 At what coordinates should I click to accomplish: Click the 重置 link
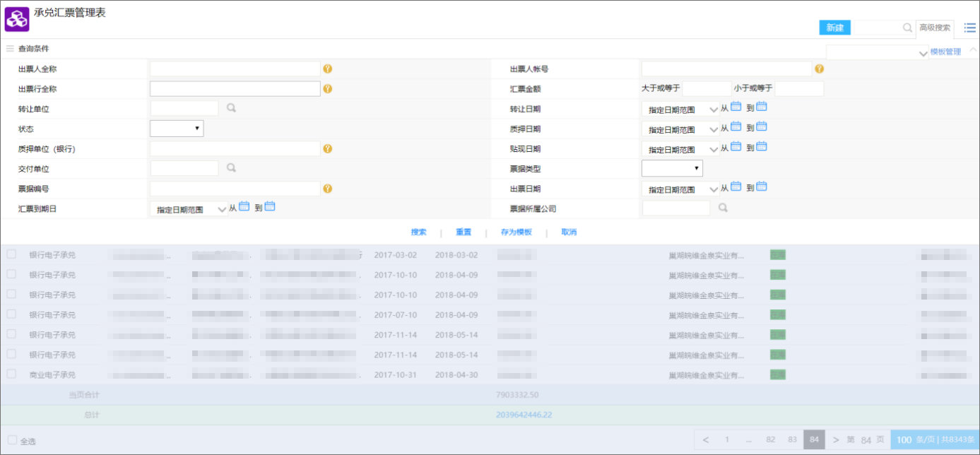pyautogui.click(x=464, y=232)
